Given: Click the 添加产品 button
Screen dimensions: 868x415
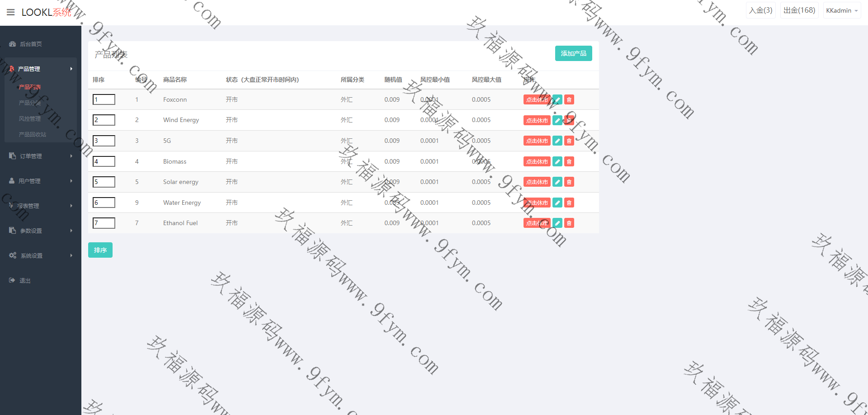Looking at the screenshot, I should click(573, 53).
